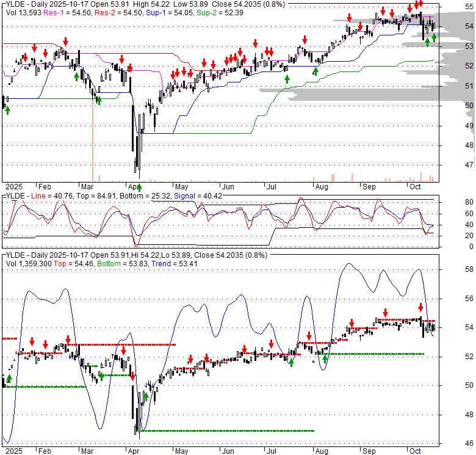Click the 60 level on oscillator axis

click(469, 214)
